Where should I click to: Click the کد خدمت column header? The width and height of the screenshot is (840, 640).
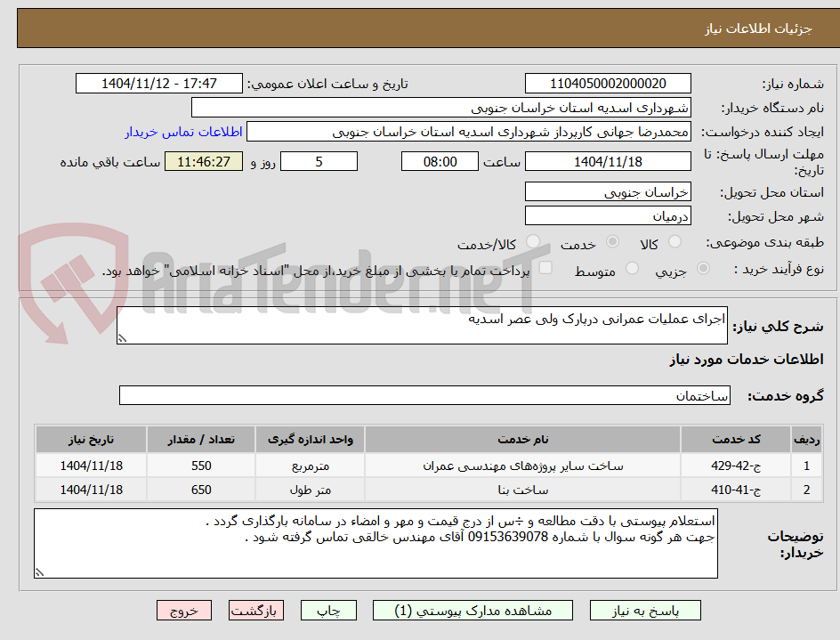click(736, 440)
